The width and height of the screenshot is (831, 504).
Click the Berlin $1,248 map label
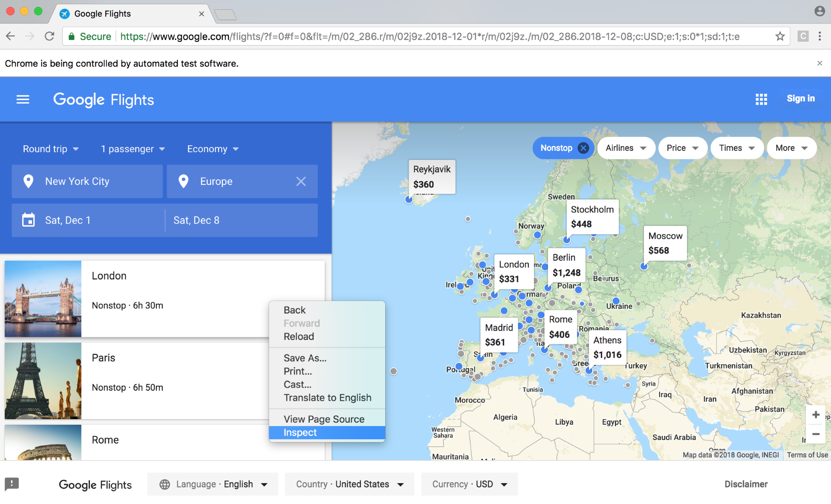point(566,265)
